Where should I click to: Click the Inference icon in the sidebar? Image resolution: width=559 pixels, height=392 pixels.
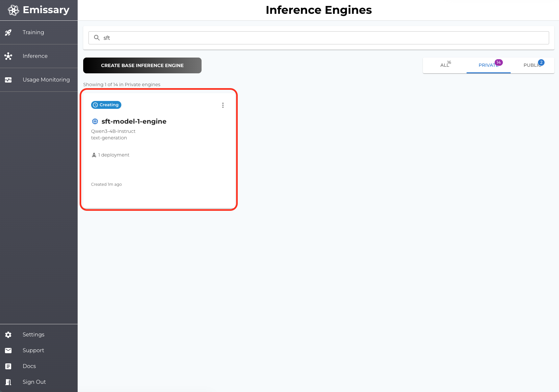pyautogui.click(x=8, y=56)
